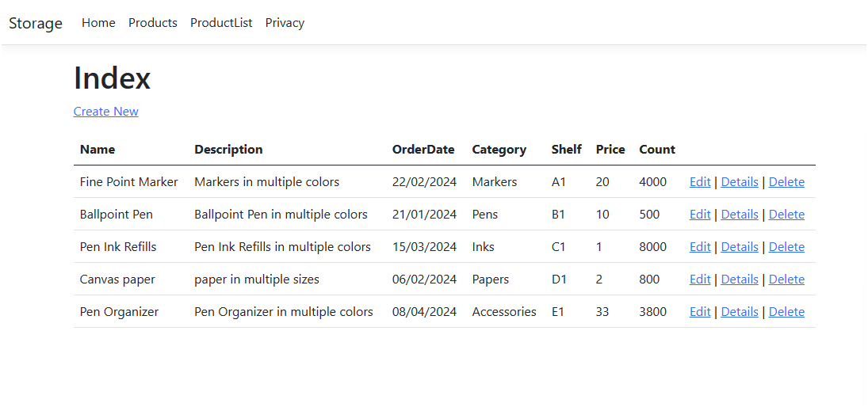The image size is (868, 407).
Task: Click the price value 33
Action: [x=602, y=312]
